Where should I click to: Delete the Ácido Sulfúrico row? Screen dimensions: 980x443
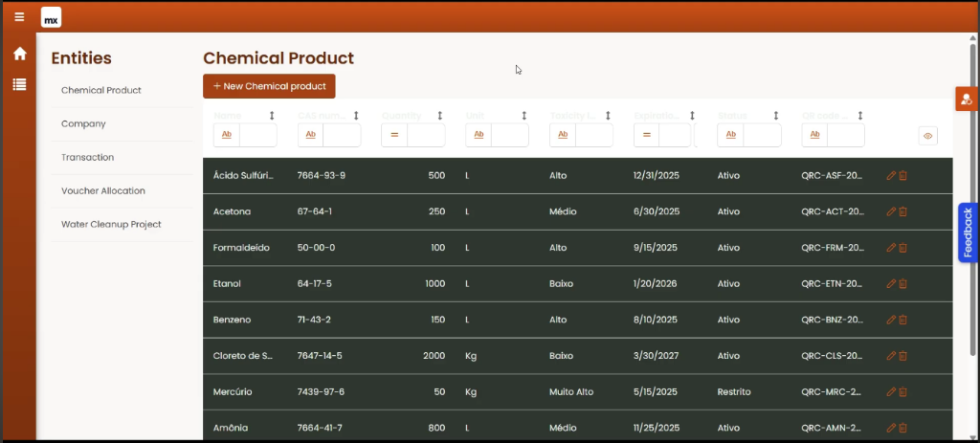903,176
